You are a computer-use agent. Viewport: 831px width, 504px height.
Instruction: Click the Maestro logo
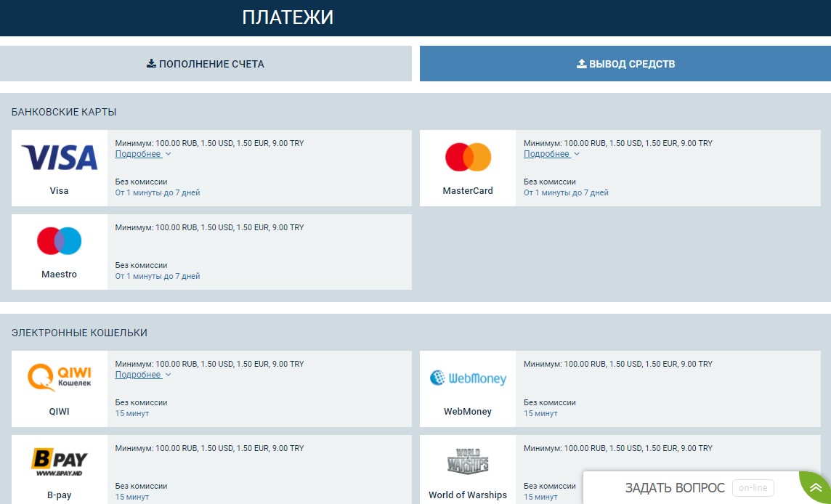point(60,240)
